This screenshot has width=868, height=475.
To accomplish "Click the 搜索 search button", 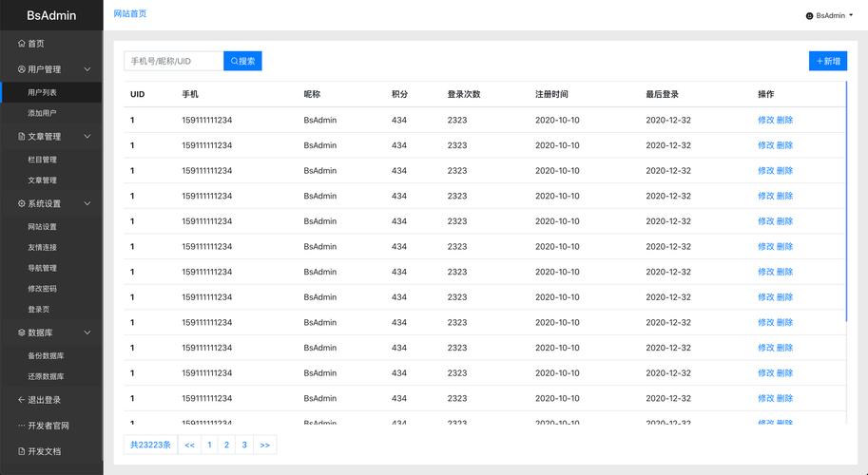I will tap(242, 61).
